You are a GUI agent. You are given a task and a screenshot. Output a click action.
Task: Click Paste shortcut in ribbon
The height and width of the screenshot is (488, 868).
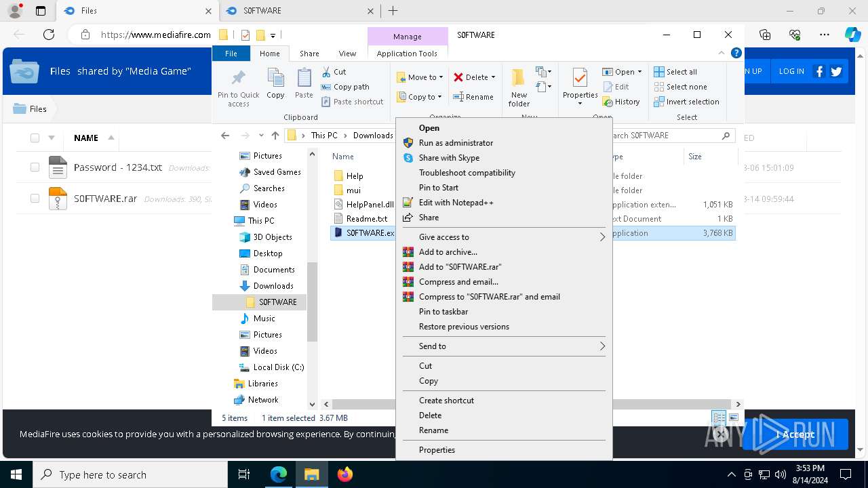click(x=352, y=102)
